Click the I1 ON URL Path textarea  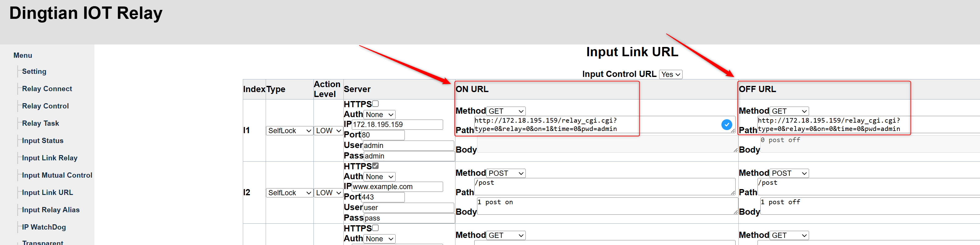[x=604, y=125]
